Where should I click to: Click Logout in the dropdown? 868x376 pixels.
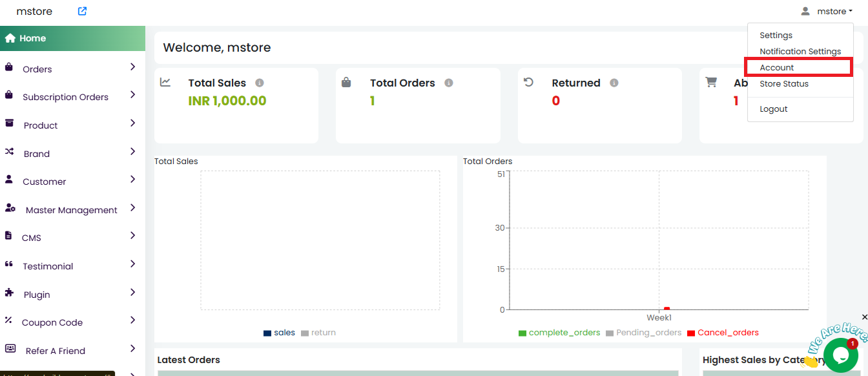click(x=774, y=109)
